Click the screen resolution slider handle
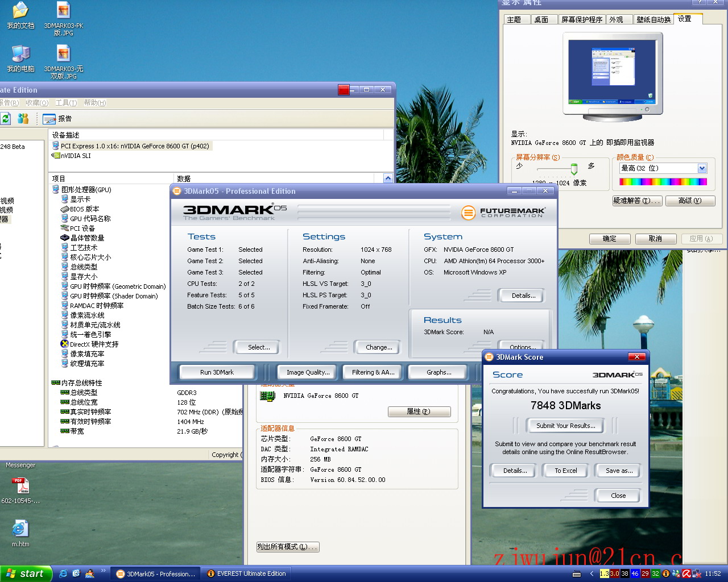The width and height of the screenshot is (728, 582). coord(574,169)
